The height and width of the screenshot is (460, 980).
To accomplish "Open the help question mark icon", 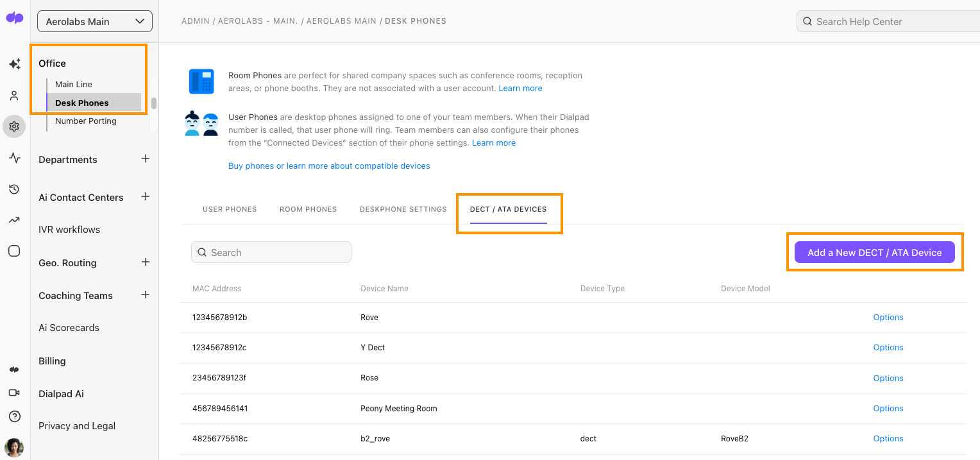I will 14,416.
